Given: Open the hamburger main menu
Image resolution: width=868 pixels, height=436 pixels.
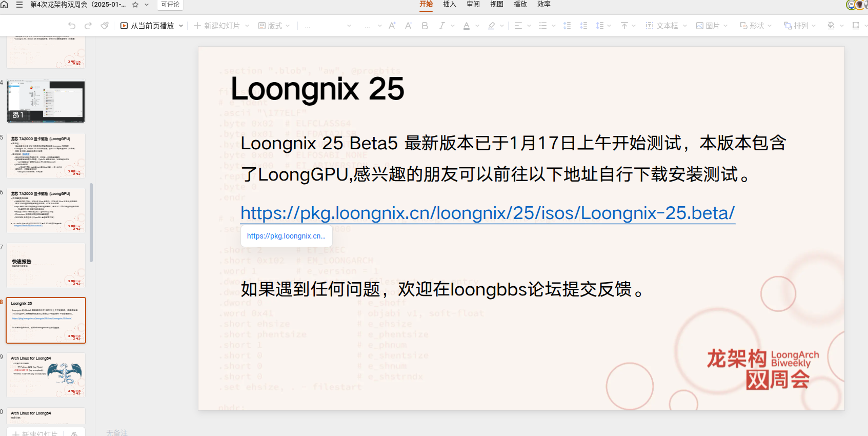Looking at the screenshot, I should pos(19,5).
